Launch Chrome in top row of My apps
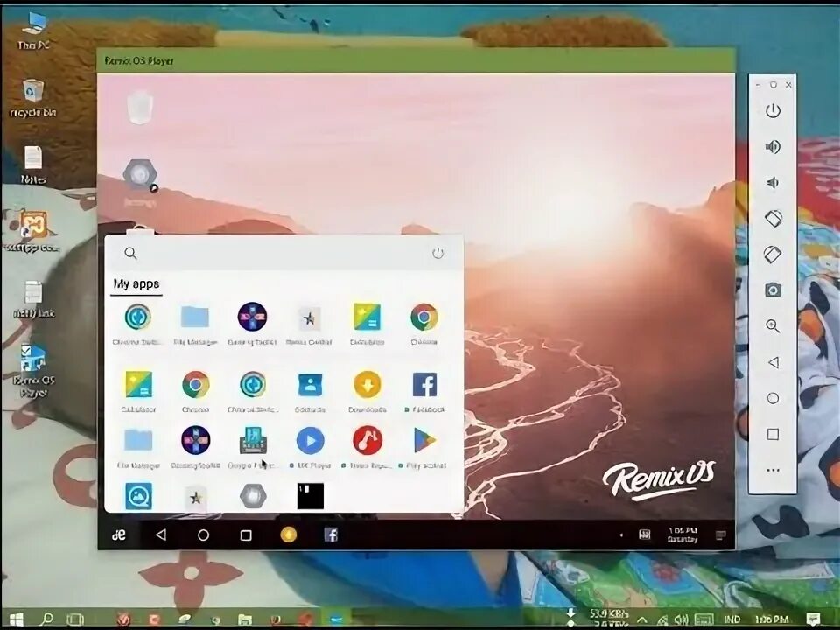The height and width of the screenshot is (630, 840). (424, 318)
